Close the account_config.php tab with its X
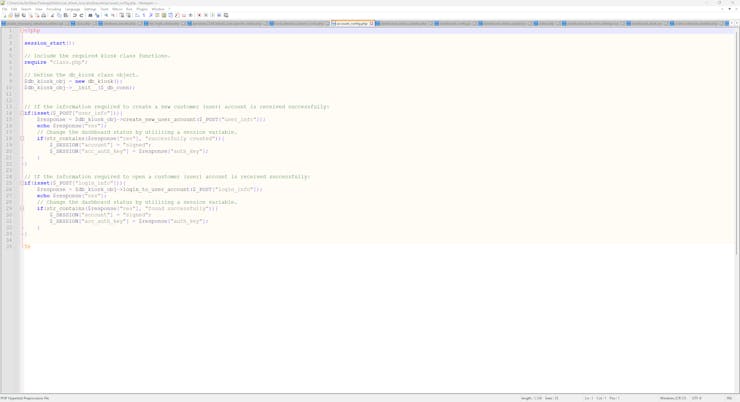740x402 pixels. pos(371,23)
